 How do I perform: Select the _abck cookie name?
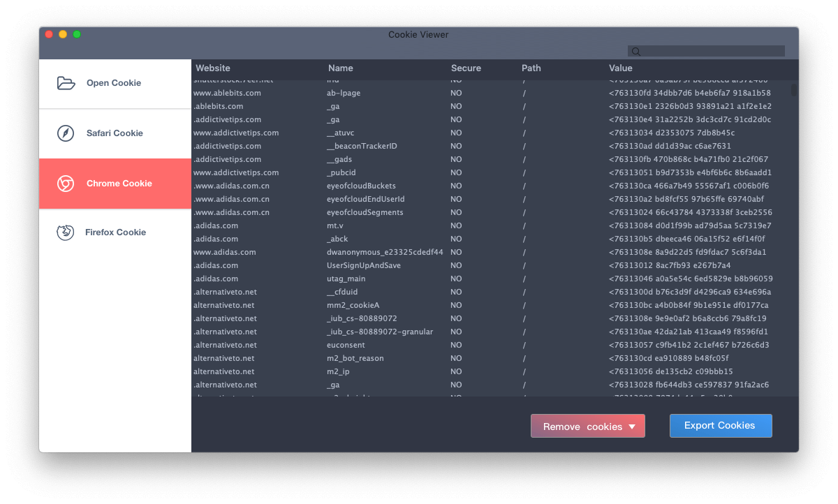click(x=337, y=239)
